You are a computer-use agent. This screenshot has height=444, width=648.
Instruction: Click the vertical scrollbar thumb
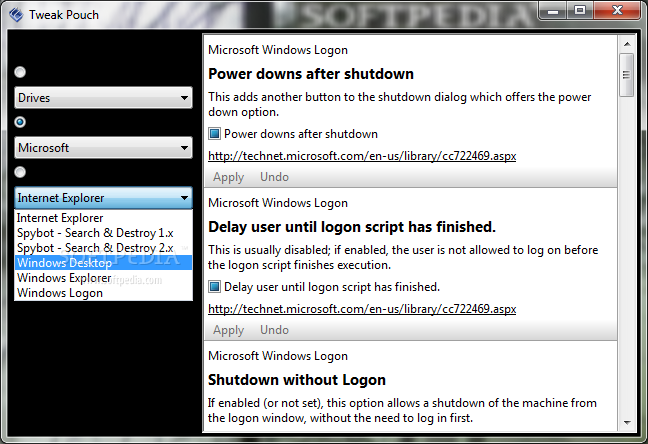(x=627, y=75)
